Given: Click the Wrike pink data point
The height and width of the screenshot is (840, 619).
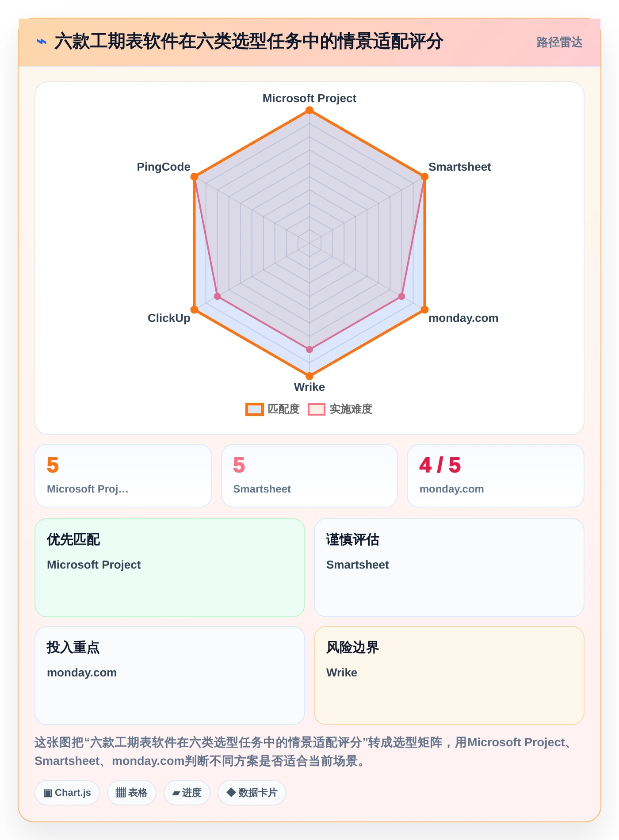Looking at the screenshot, I should pos(309,349).
